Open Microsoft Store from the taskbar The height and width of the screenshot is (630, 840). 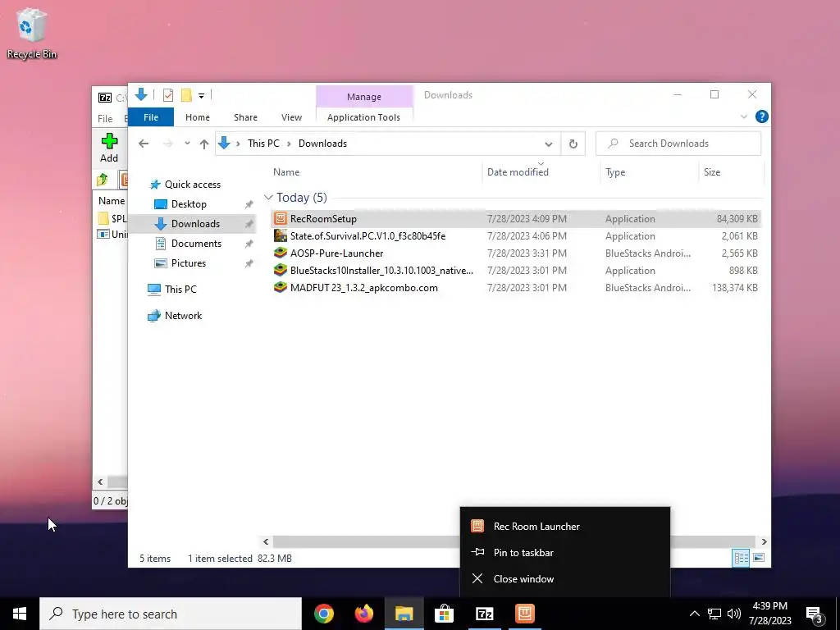click(x=444, y=614)
